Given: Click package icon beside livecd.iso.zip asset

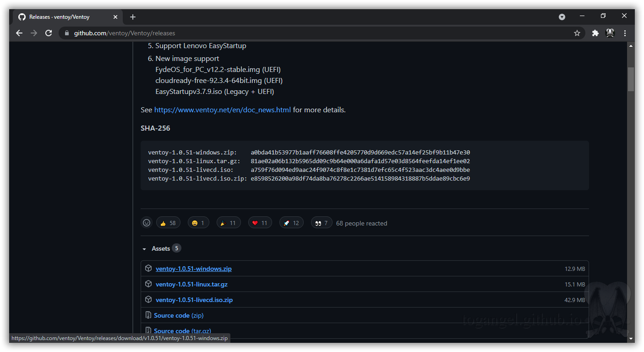Looking at the screenshot, I should [x=148, y=299].
